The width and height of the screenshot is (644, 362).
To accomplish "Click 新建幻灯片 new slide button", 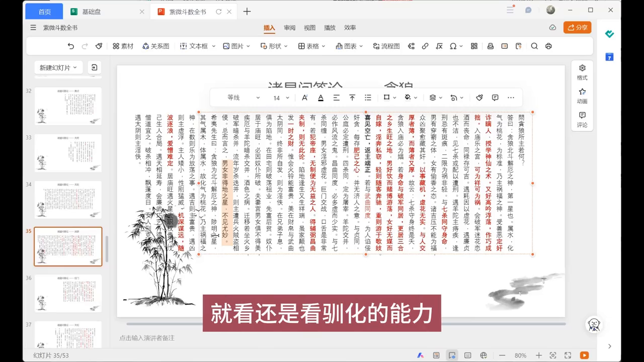I will pyautogui.click(x=58, y=67).
